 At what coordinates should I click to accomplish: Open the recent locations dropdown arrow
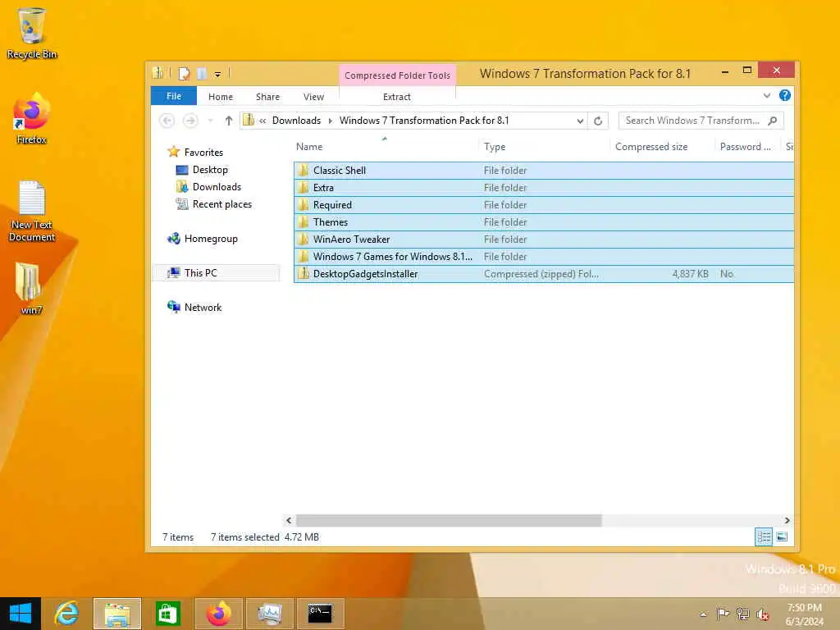(x=211, y=121)
